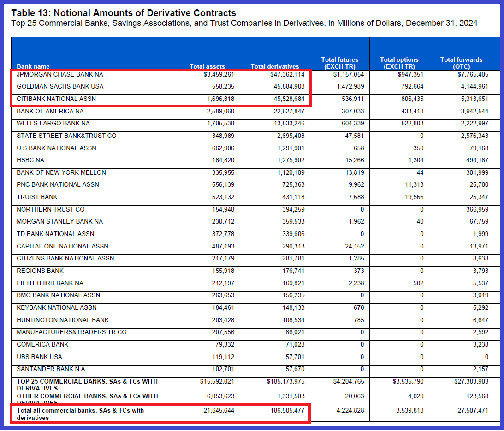Click the 'Total forwards (OTC)' column header
This screenshot has width=504, height=431.
coord(461,63)
